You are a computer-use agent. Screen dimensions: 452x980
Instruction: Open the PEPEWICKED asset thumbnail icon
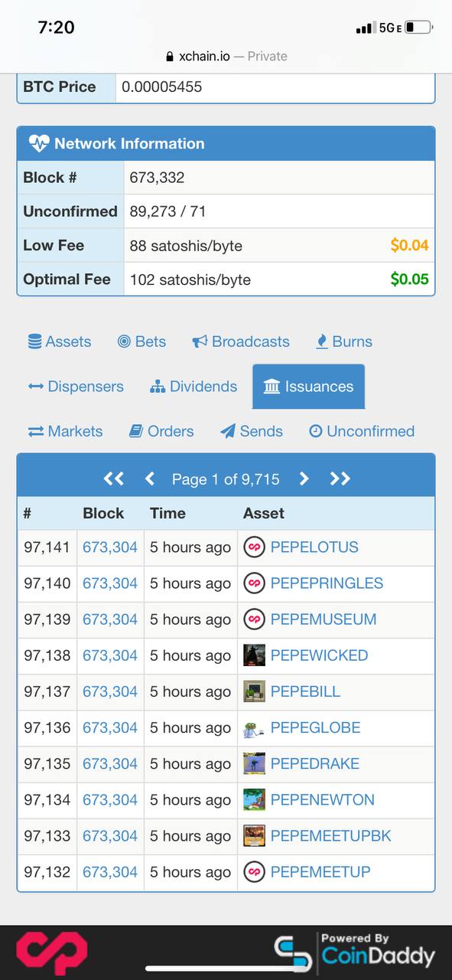[x=254, y=655]
